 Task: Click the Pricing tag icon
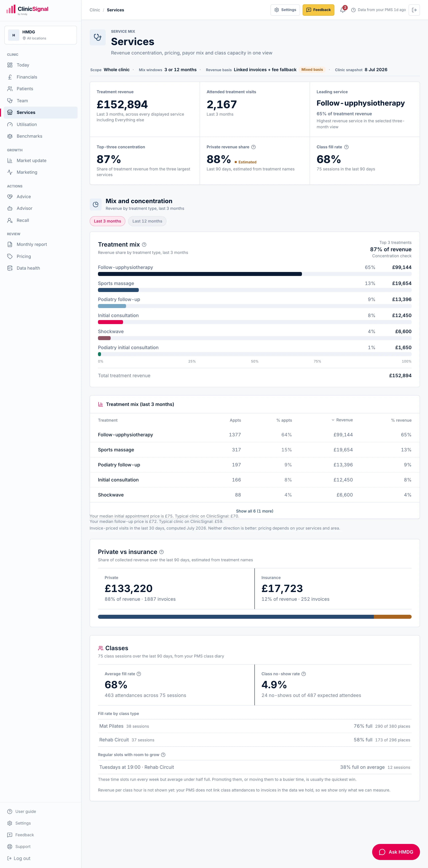click(x=10, y=256)
